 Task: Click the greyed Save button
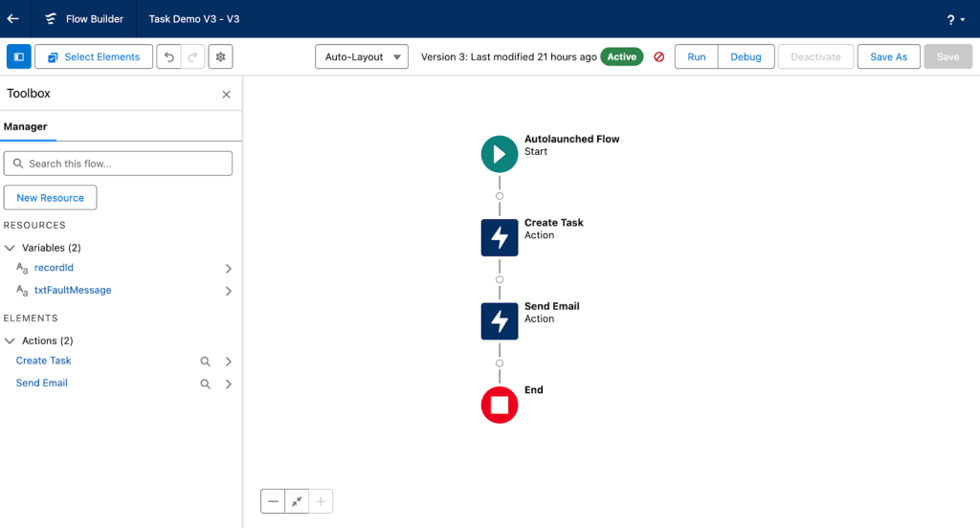[x=948, y=56]
